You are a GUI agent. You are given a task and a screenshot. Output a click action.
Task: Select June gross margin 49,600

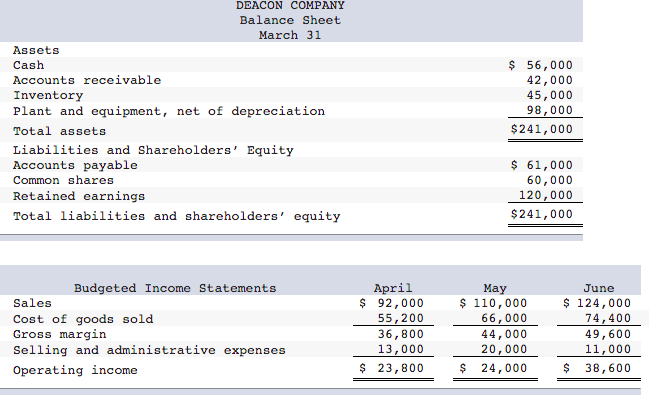(608, 334)
